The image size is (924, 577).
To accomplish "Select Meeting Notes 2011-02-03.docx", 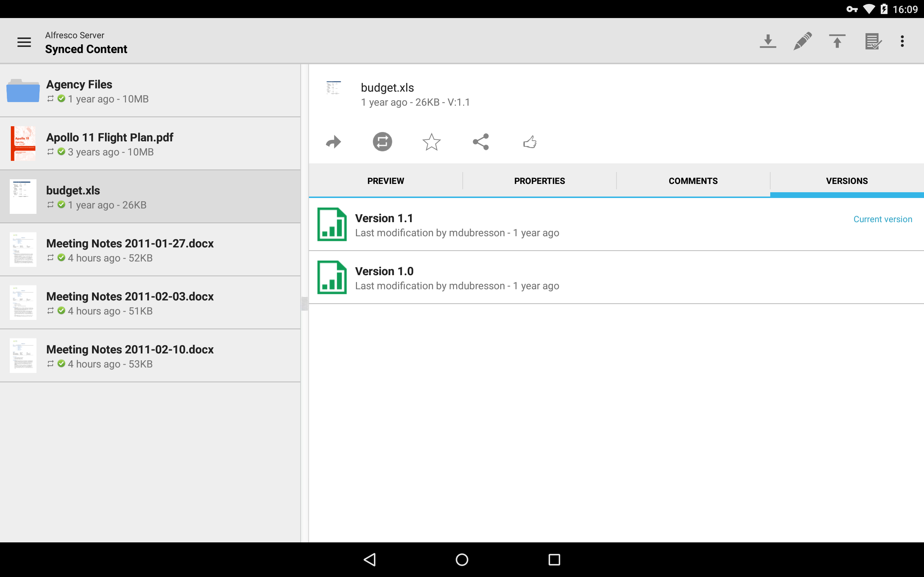I will [x=150, y=303].
